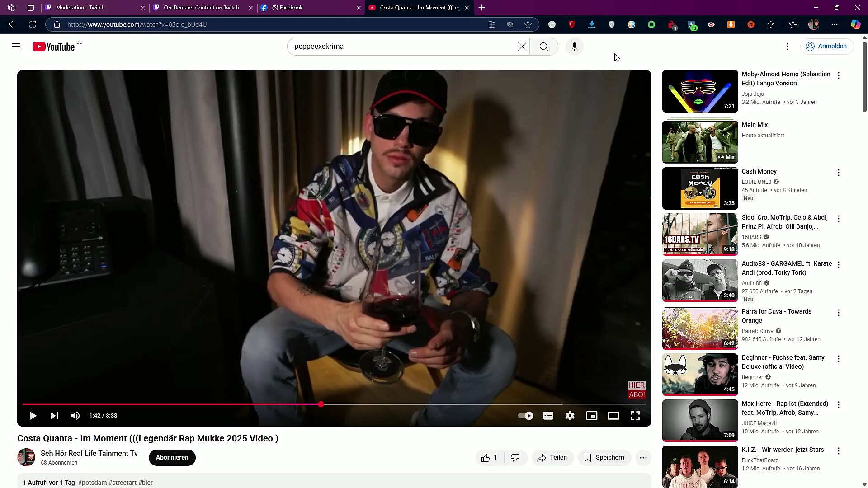Screen dimensions: 868x488
Task: Toggle the Autoplay switch
Action: [525, 416]
